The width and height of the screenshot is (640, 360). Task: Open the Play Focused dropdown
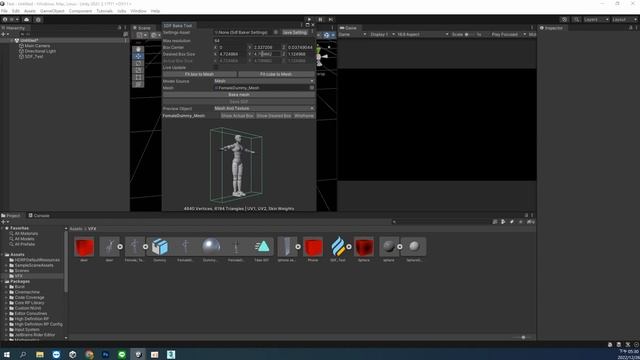click(x=508, y=34)
